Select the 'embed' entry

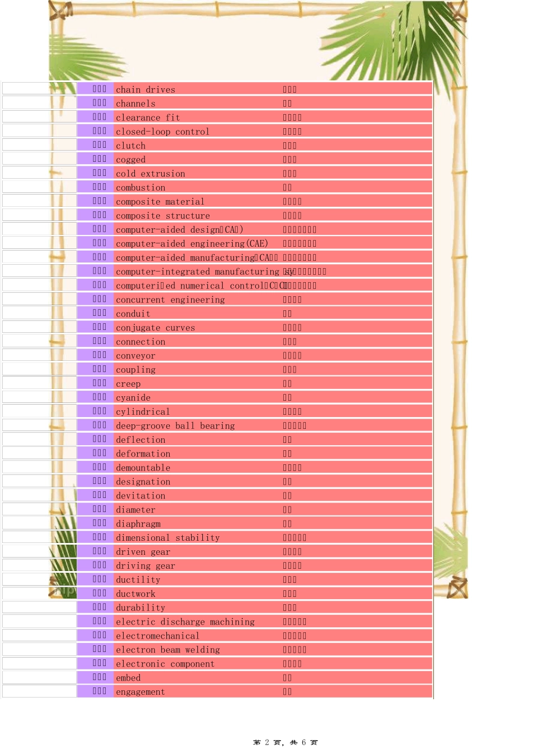(128, 678)
